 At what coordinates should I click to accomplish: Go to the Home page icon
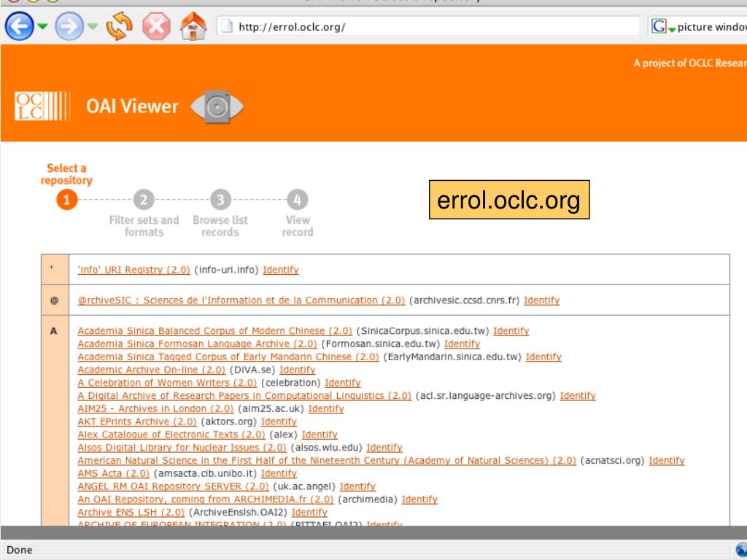point(193,26)
